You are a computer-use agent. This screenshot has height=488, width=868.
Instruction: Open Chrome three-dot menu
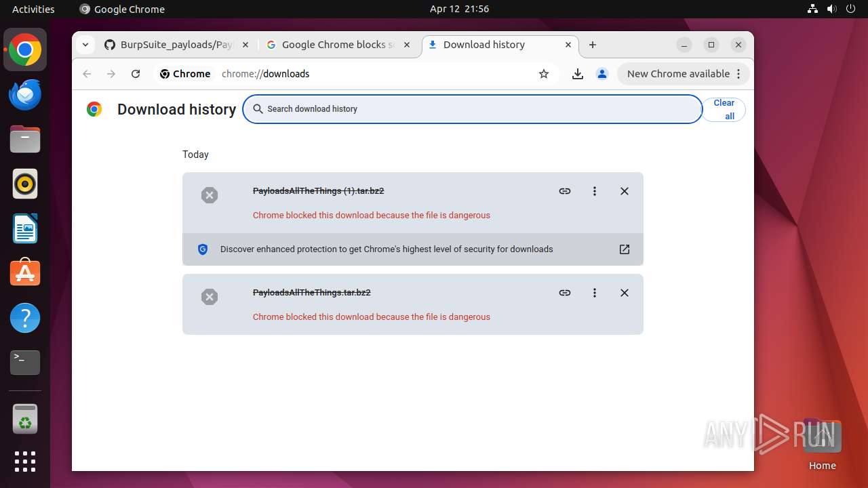(x=739, y=74)
